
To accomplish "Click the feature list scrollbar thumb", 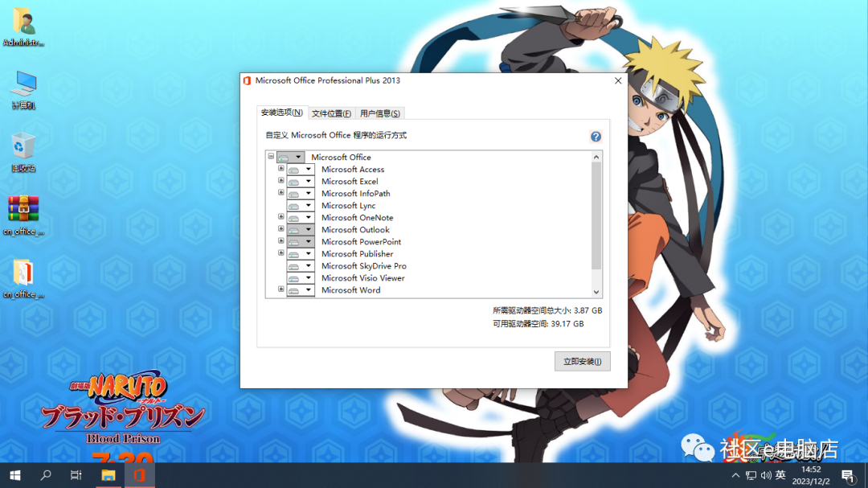I will tap(596, 216).
